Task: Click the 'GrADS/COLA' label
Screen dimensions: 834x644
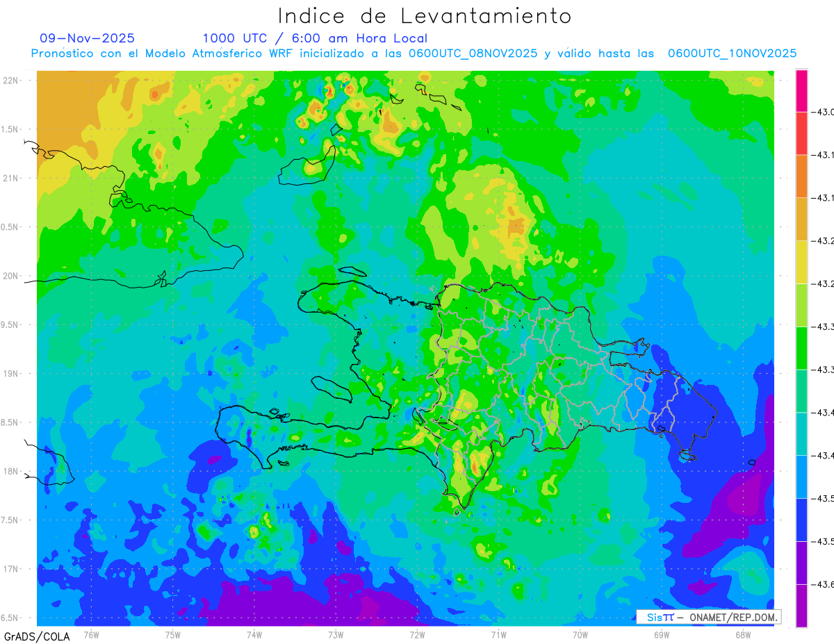Action: (x=37, y=636)
